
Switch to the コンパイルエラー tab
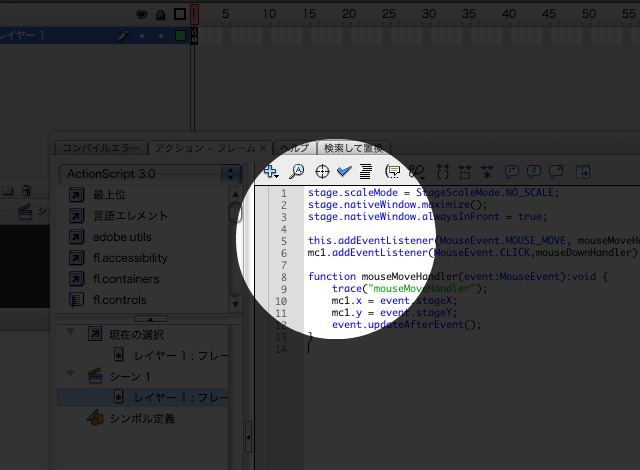100,147
